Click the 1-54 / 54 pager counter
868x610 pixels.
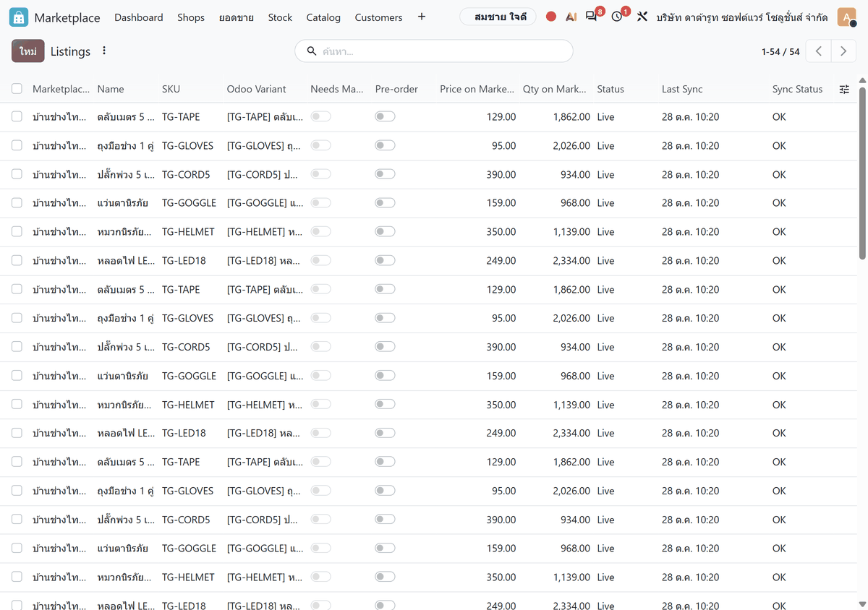780,52
